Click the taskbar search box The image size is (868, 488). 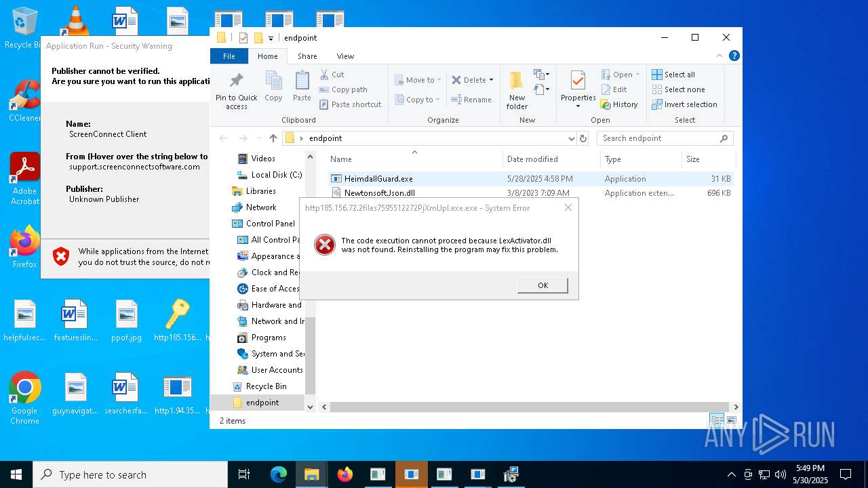click(x=130, y=474)
